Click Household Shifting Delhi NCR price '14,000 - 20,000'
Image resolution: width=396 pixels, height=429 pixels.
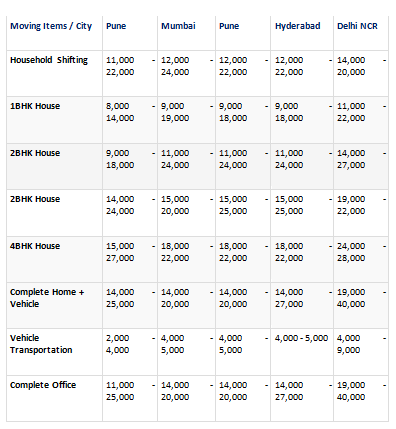click(x=362, y=66)
